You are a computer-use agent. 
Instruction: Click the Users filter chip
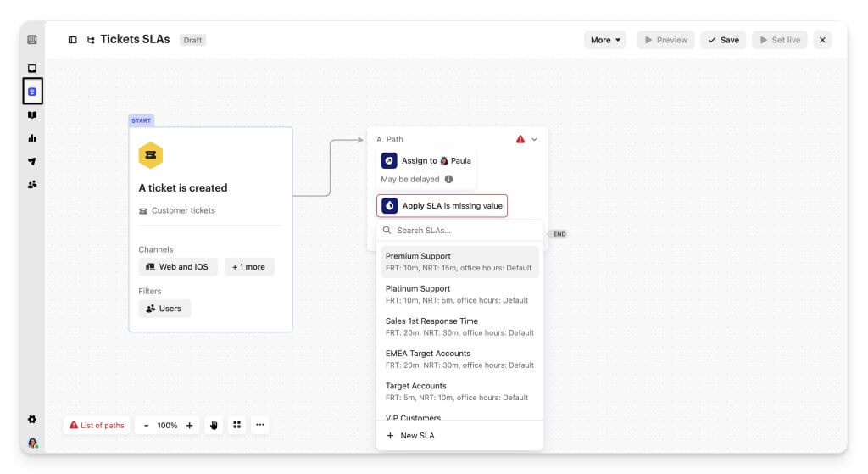point(164,309)
